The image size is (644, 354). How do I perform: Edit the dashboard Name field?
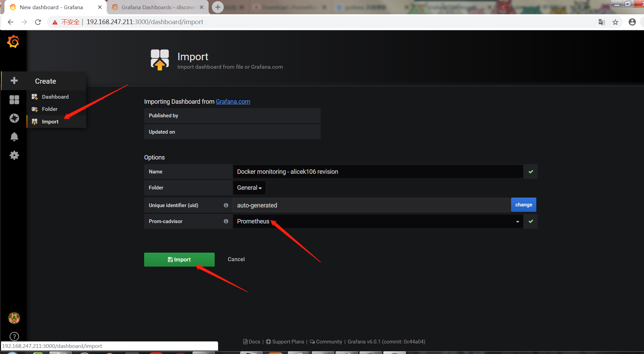[x=378, y=172]
